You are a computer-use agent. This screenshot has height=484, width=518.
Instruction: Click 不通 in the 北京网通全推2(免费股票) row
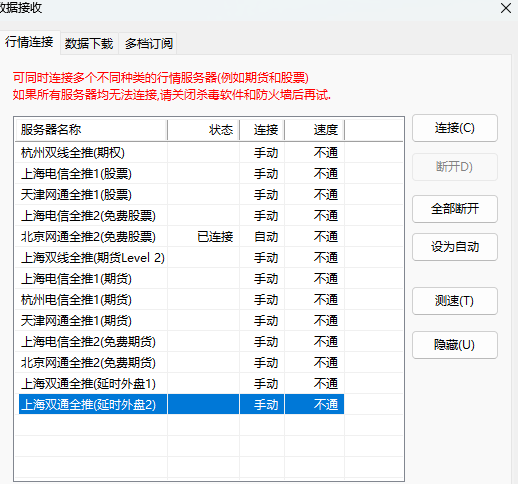click(x=326, y=237)
